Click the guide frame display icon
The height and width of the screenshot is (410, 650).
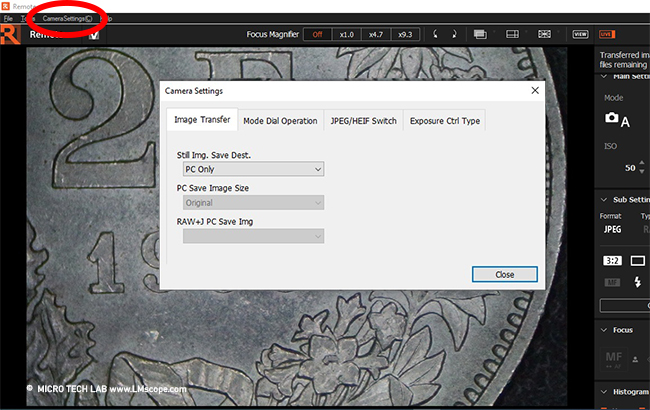tap(544, 34)
